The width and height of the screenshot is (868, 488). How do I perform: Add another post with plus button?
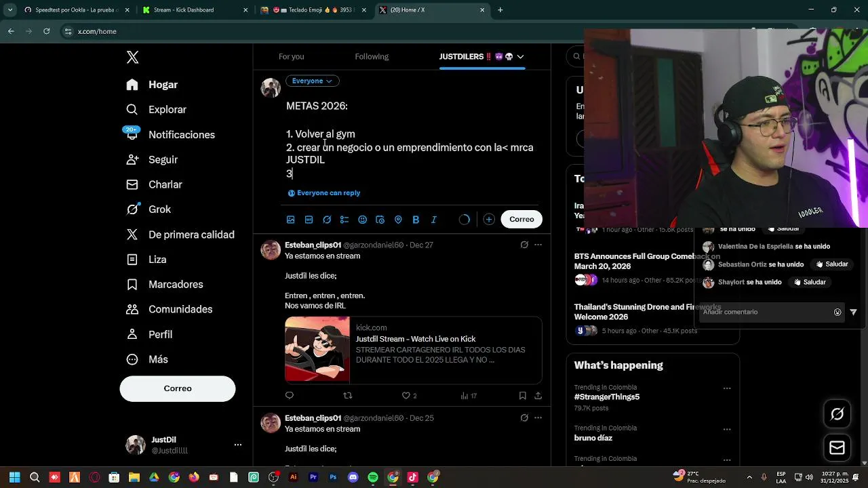(x=489, y=219)
